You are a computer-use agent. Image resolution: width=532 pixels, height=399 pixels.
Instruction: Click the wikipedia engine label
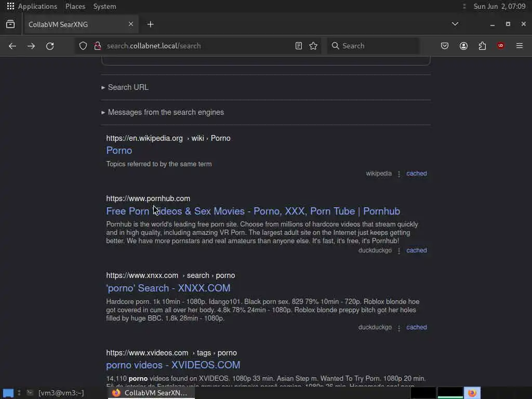(378, 174)
